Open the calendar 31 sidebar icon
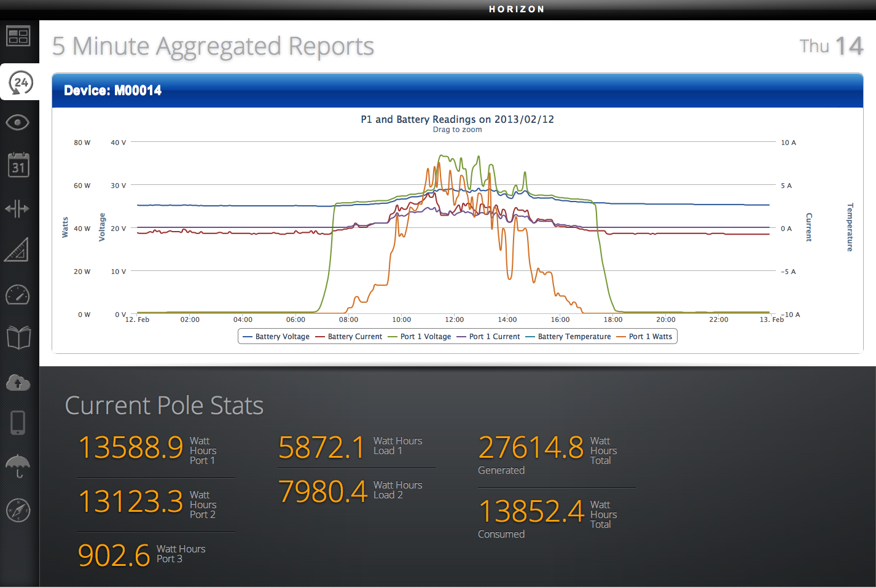 coord(18,165)
